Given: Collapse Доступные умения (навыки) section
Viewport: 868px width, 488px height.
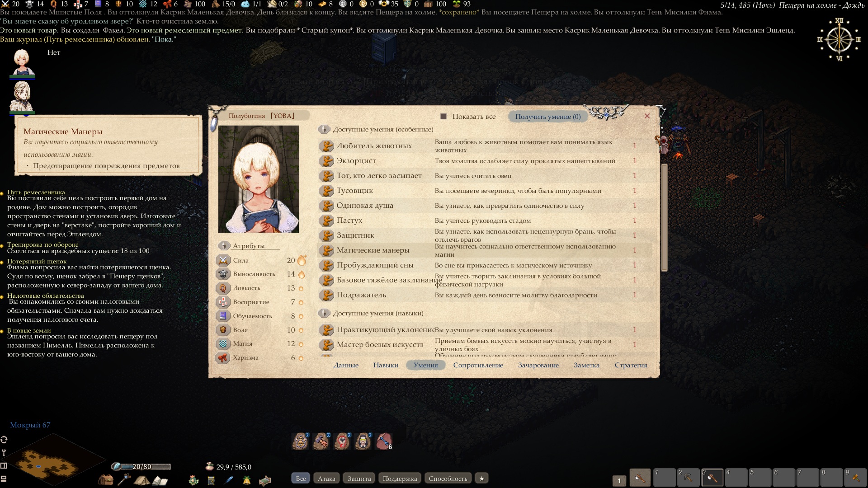Looking at the screenshot, I should 324,313.
